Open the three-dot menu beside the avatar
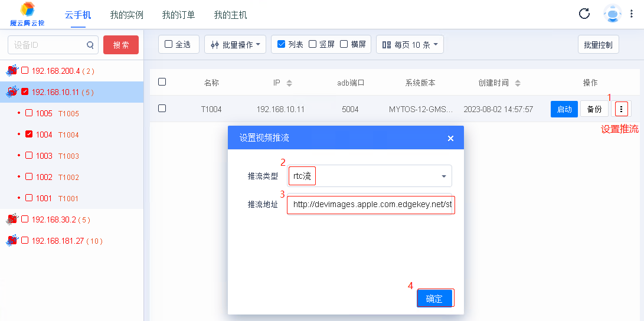Screen dimensions: 644x321 (x=632, y=14)
